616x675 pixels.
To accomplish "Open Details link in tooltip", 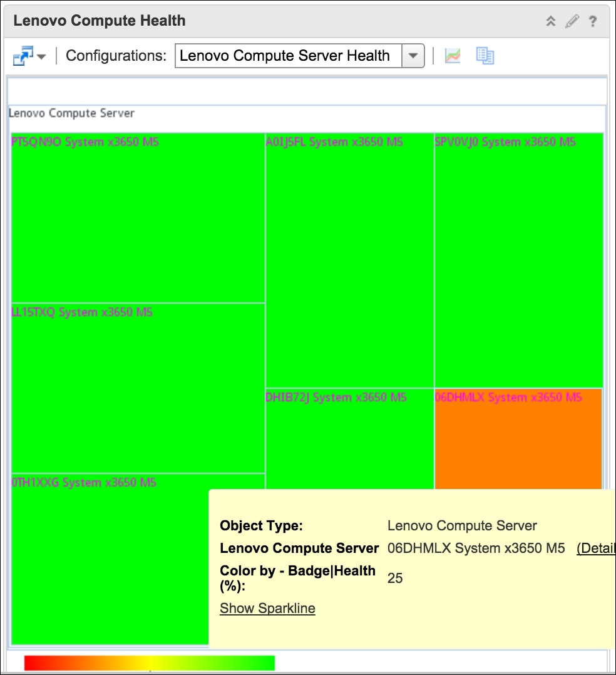I will pos(596,548).
